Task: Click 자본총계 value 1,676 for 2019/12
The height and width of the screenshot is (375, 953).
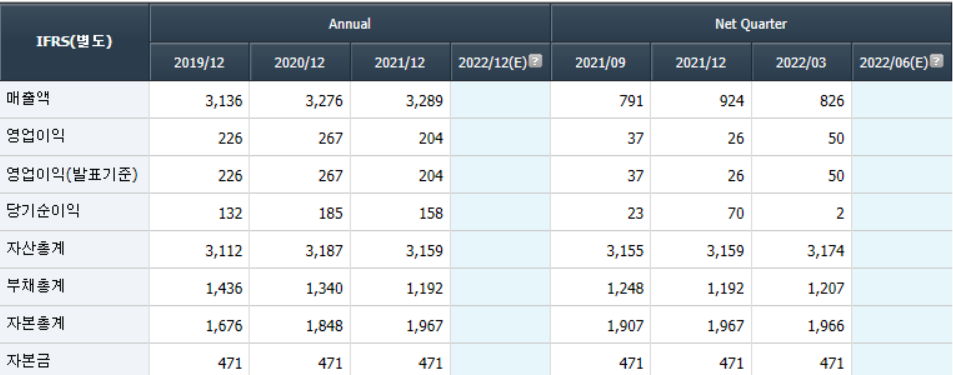Action: coord(224,326)
